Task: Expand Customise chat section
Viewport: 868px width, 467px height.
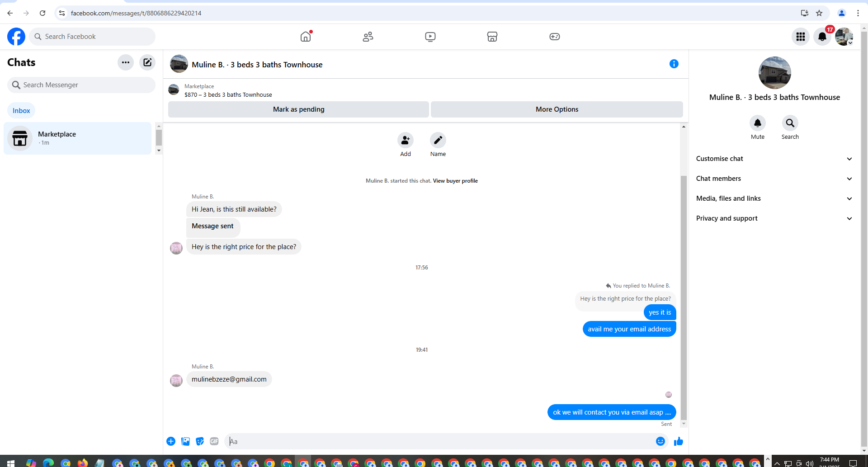Action: (x=774, y=159)
